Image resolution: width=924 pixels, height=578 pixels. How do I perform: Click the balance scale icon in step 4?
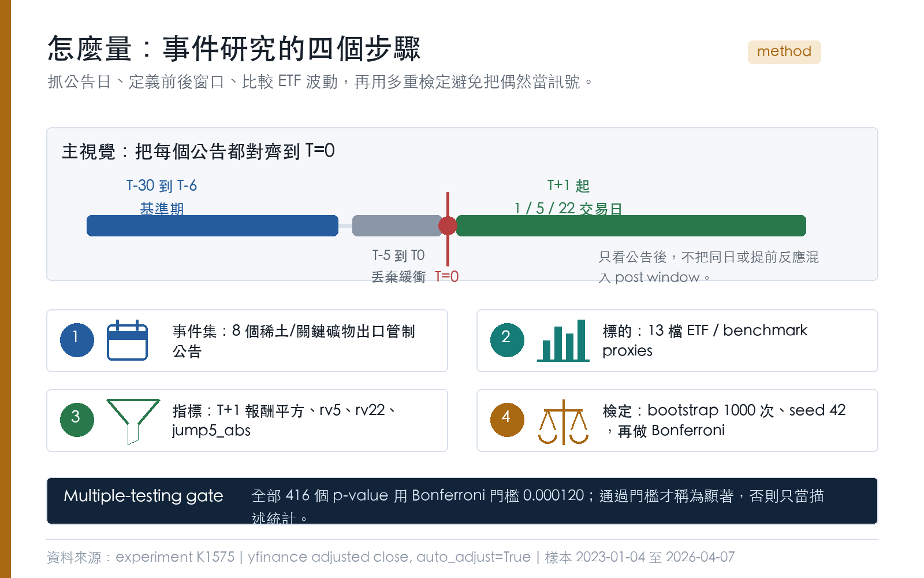pos(563,422)
